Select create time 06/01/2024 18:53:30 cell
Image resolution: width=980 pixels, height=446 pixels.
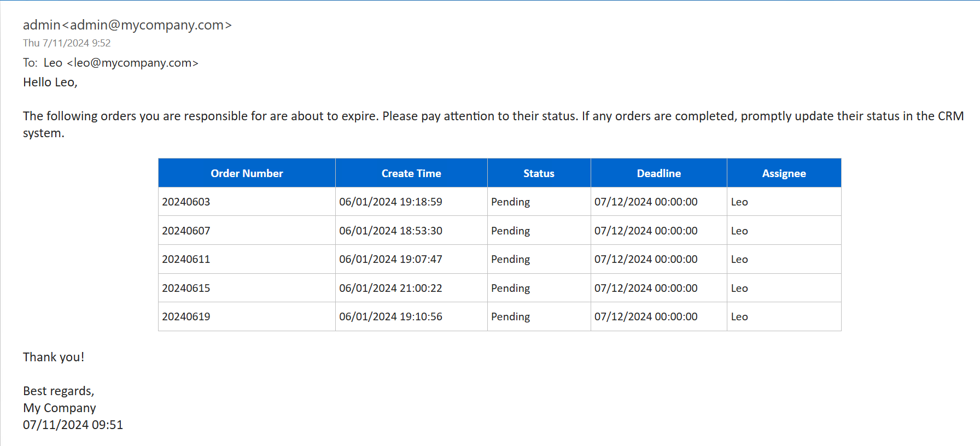coord(390,231)
